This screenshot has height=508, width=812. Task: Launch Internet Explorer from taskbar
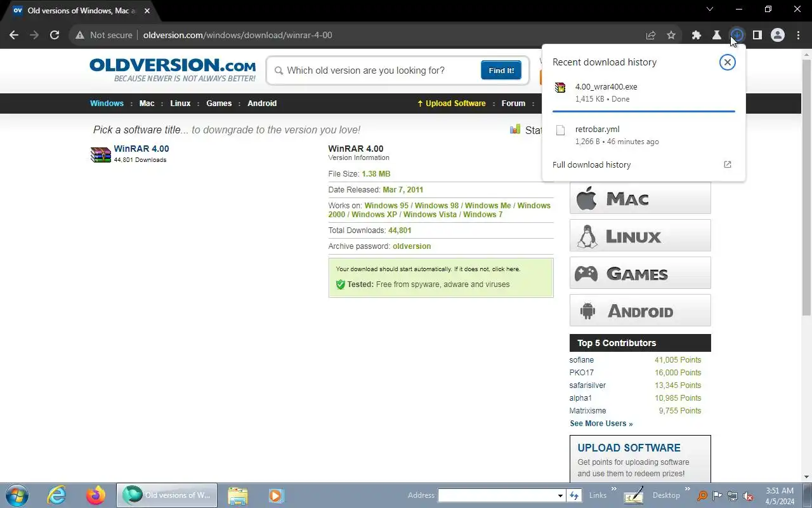coord(57,495)
